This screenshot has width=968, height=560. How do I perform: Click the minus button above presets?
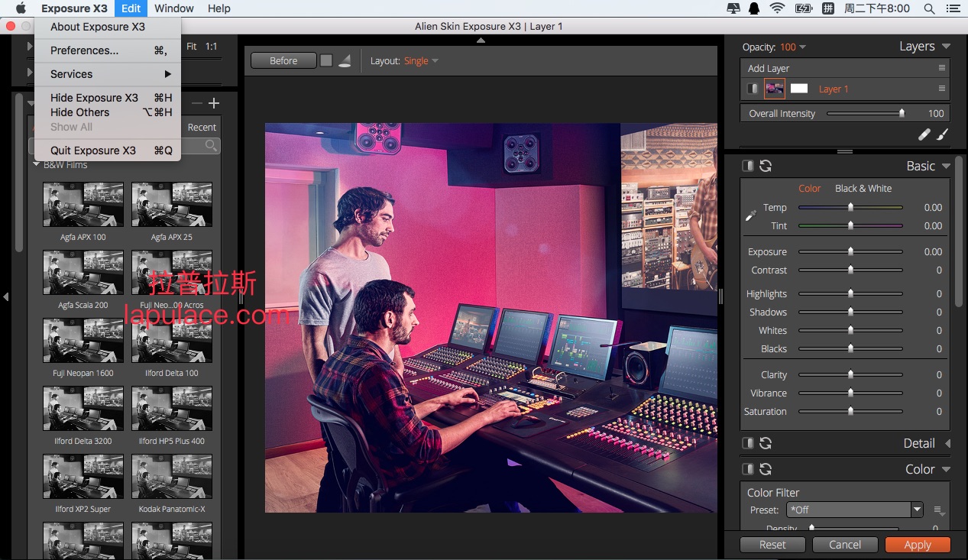coord(197,103)
